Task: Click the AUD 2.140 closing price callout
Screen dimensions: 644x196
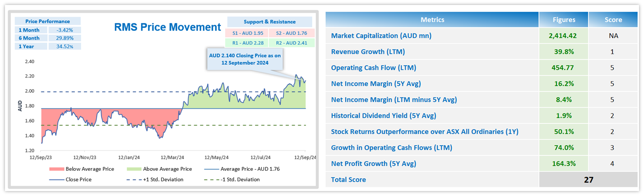Action: pyautogui.click(x=245, y=59)
